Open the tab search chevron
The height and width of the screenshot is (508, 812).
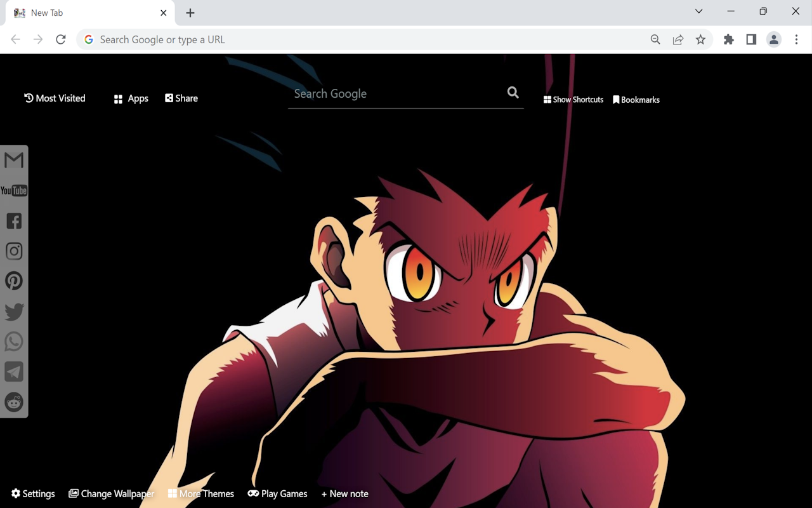pyautogui.click(x=698, y=11)
